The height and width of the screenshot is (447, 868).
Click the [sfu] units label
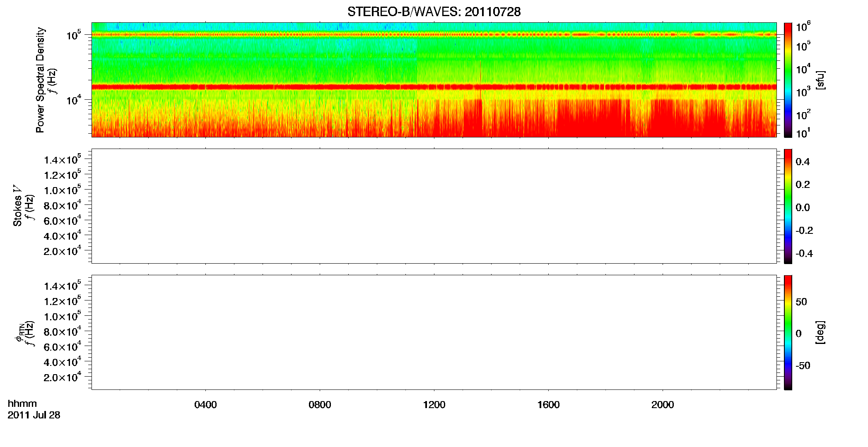820,80
